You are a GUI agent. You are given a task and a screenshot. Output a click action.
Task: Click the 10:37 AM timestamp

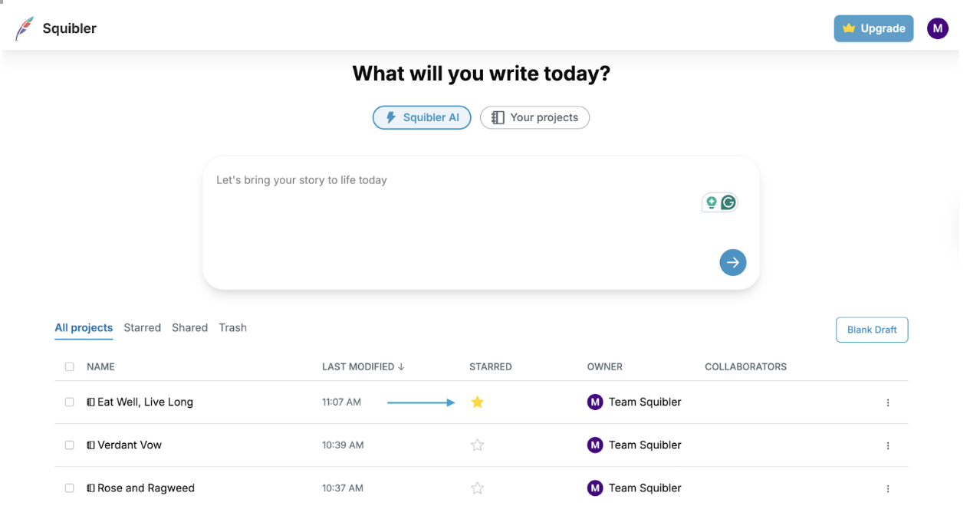pos(343,488)
